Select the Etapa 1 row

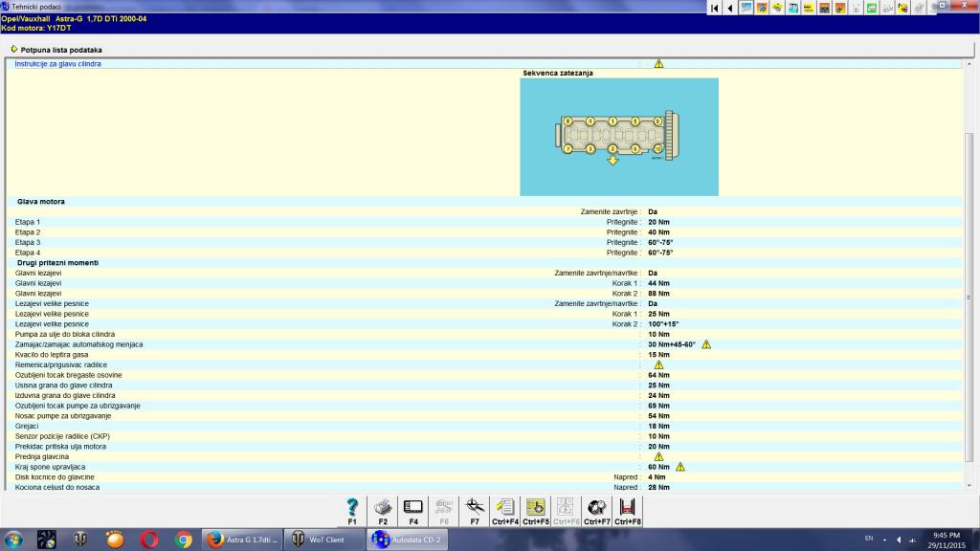click(x=483, y=222)
